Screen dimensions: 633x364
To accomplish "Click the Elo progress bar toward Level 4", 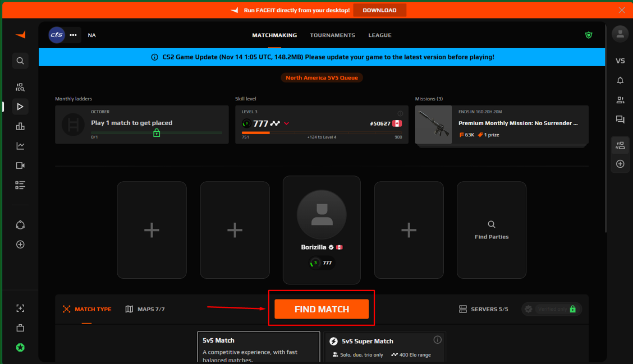I will (x=322, y=133).
